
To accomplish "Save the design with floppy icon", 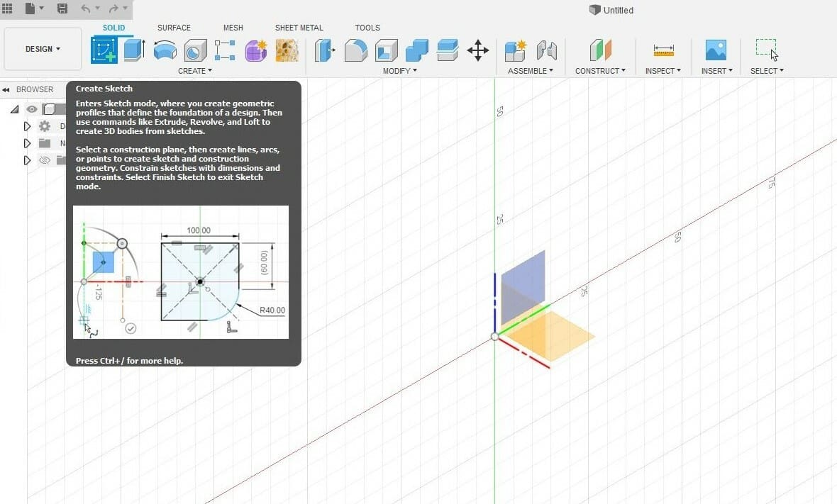I will [x=62, y=9].
